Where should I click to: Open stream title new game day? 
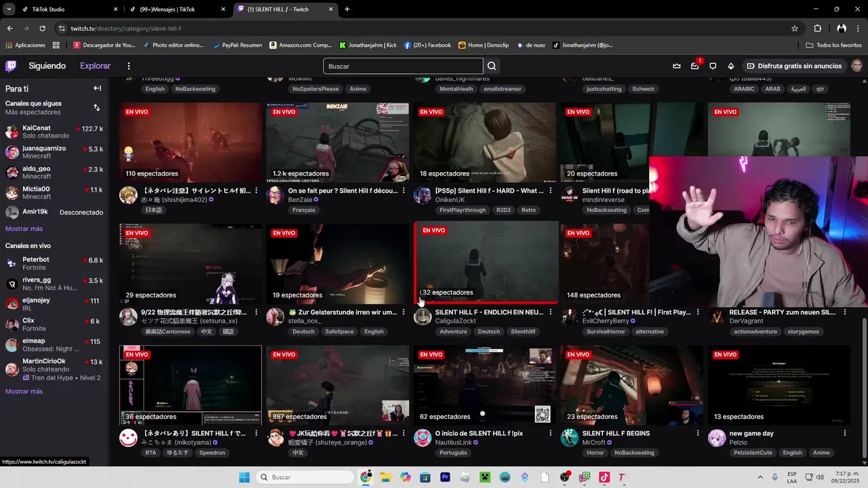click(x=751, y=433)
